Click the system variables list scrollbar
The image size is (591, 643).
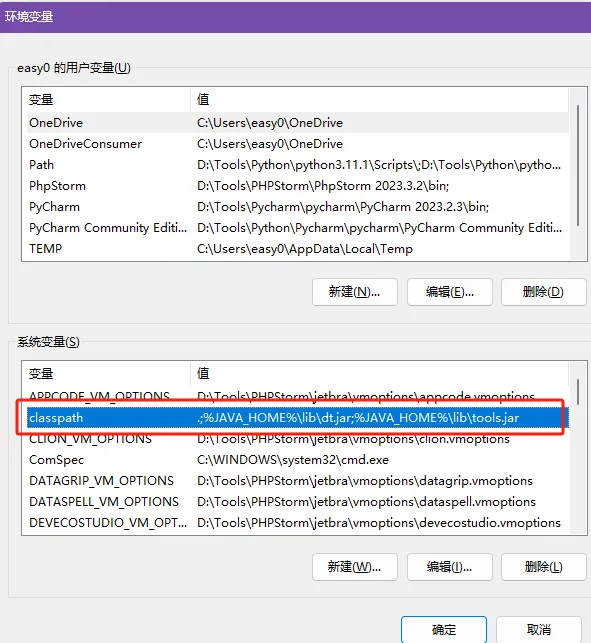[x=578, y=392]
